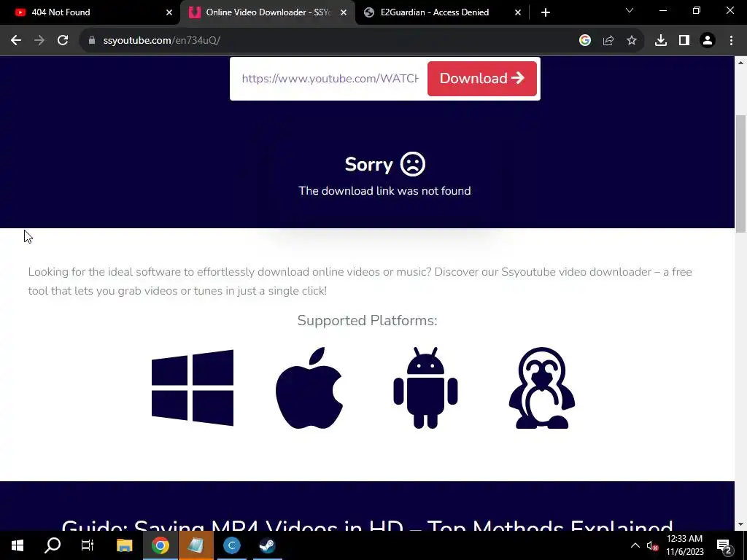
Task: Click the lock icon in address bar
Action: pyautogui.click(x=92, y=41)
